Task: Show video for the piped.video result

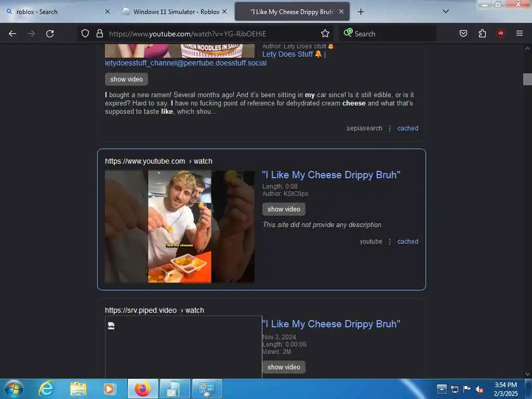Action: [x=284, y=367]
